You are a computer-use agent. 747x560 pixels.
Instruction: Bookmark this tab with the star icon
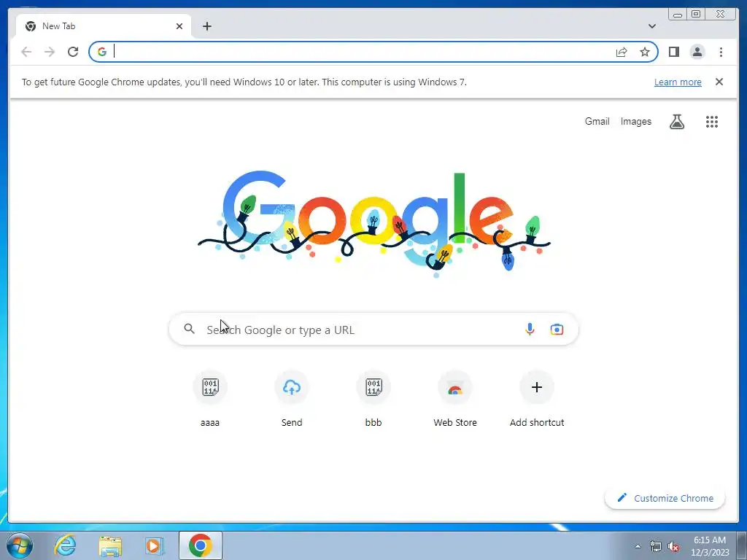point(645,52)
